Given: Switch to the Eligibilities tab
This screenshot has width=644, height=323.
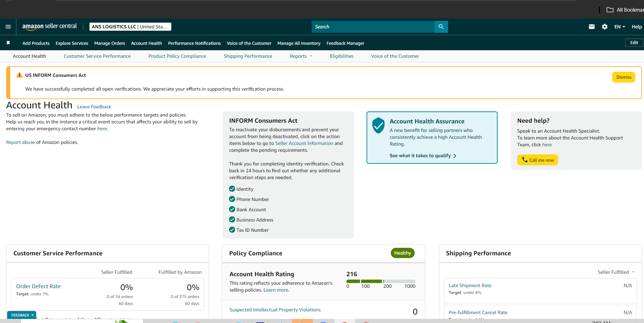Looking at the screenshot, I should 342,56.
